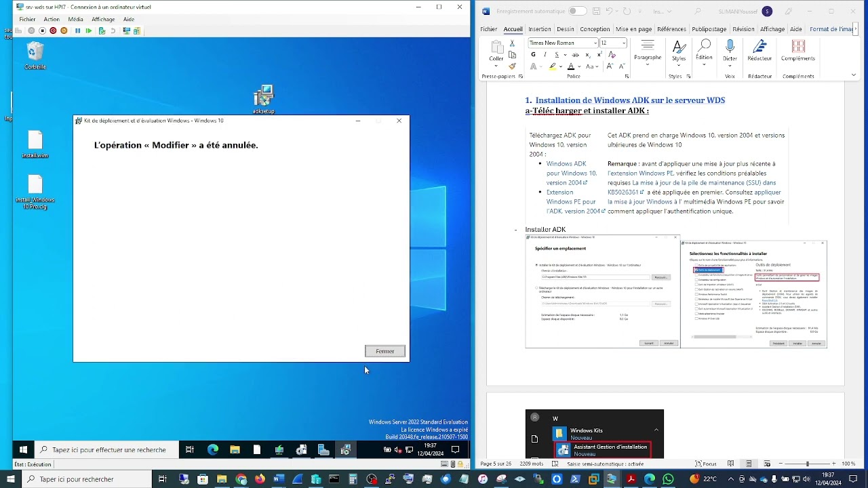This screenshot has width=868, height=488.
Task: Open File Explorer in the VM taskbar
Action: 235,449
